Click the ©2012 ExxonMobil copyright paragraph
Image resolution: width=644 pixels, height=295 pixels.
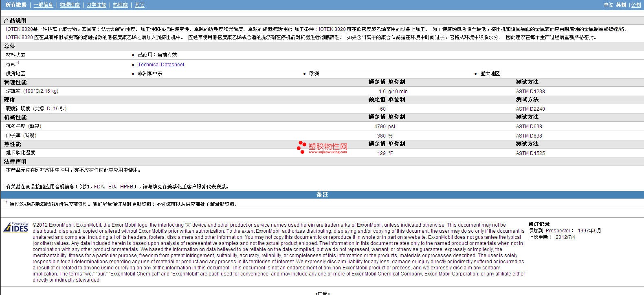click(279, 252)
